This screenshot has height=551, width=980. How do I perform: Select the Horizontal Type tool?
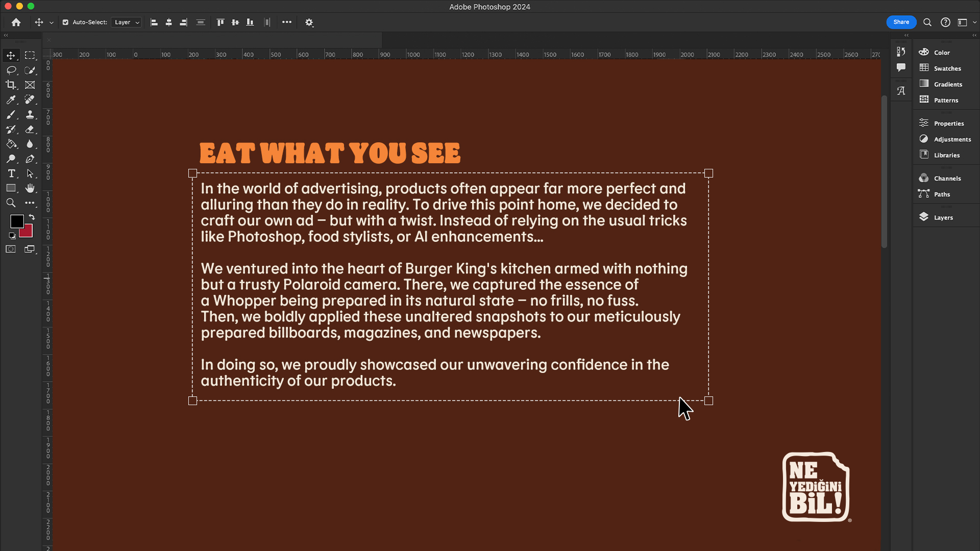click(11, 173)
